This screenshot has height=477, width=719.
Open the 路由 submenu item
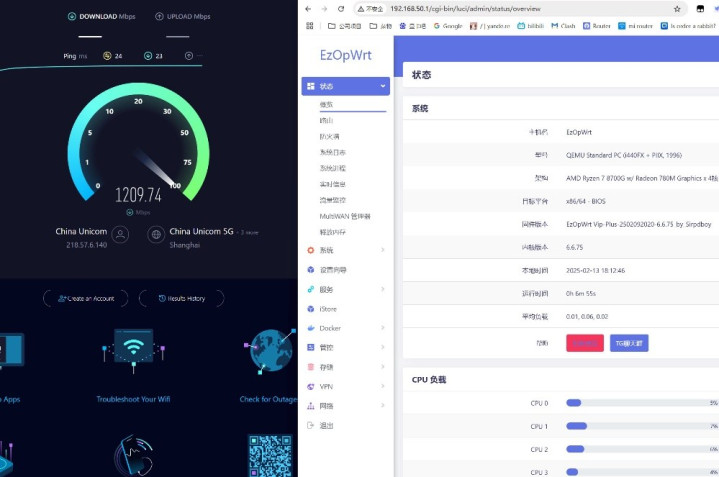[326, 121]
